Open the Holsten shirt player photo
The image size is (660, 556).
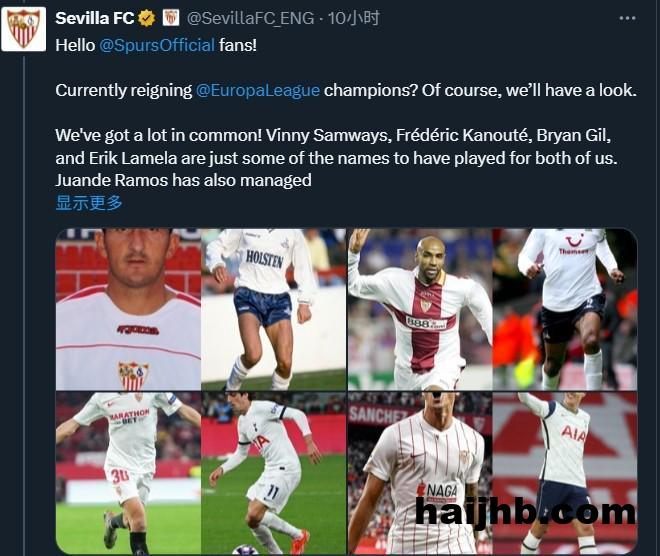(274, 309)
